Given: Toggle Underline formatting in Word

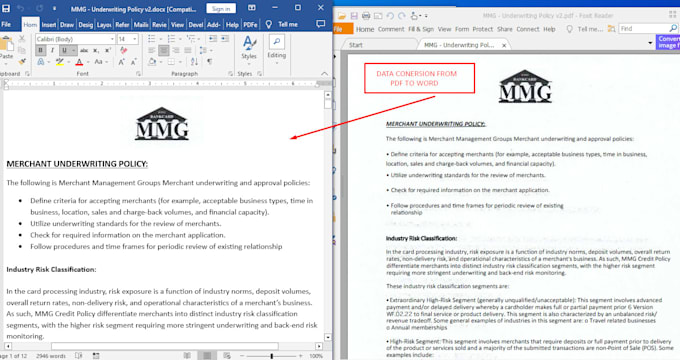Looking at the screenshot, I should [65, 50].
